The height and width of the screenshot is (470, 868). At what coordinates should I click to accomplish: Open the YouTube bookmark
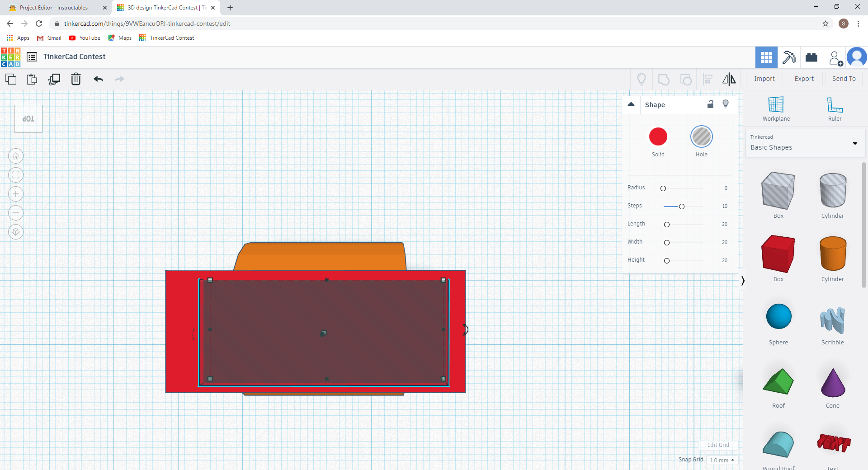point(85,38)
